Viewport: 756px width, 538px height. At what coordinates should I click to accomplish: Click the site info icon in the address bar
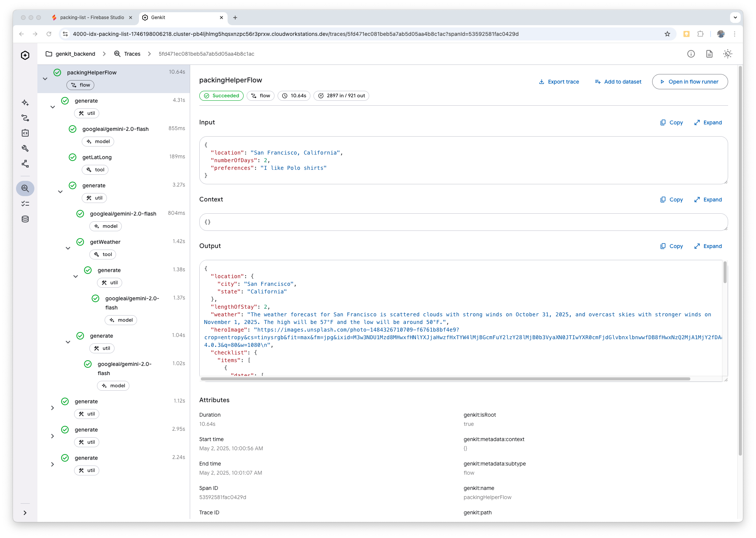click(x=65, y=34)
